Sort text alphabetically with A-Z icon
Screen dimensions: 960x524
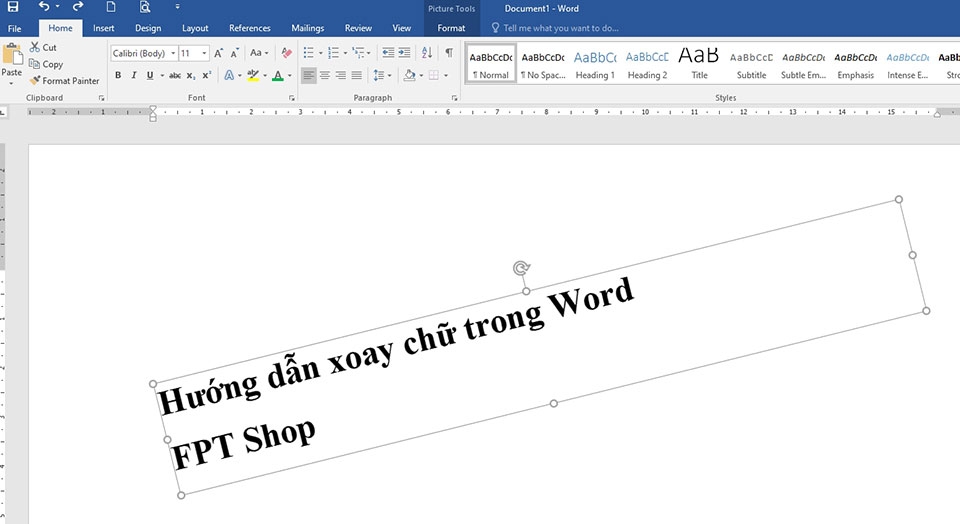427,53
